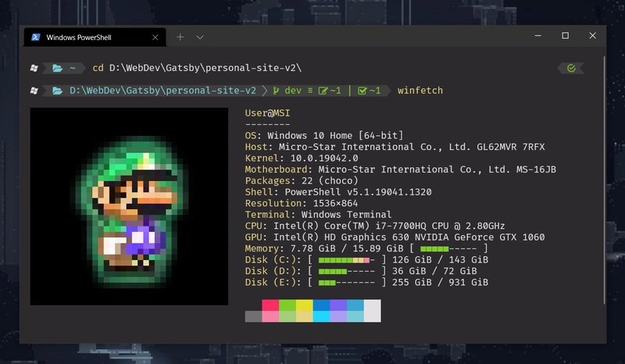
Task: Click the Shell: PowerShell v5.1.19041.1320 line
Action: pos(338,192)
